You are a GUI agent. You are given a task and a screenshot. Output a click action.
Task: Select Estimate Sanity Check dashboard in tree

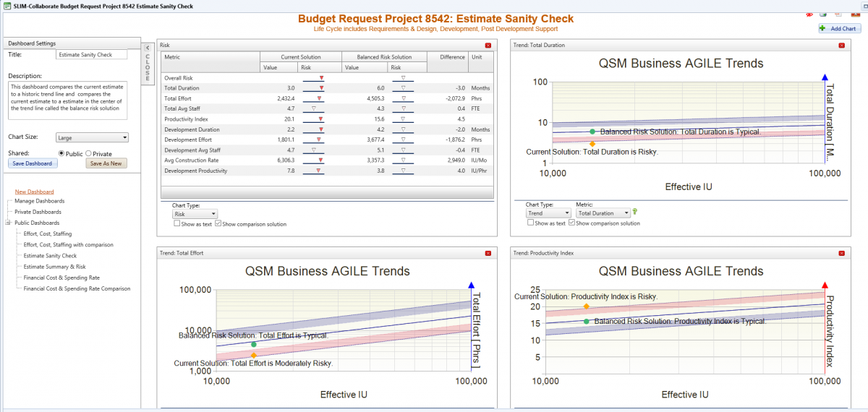coord(50,256)
